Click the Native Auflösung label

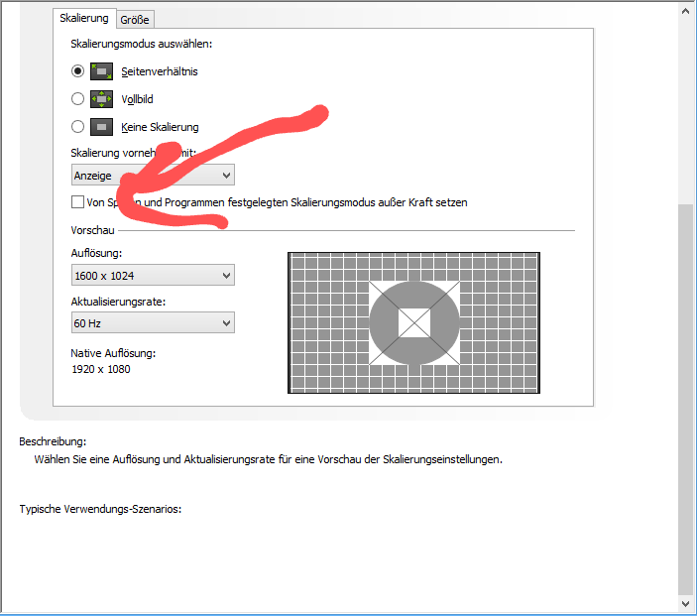(x=113, y=353)
